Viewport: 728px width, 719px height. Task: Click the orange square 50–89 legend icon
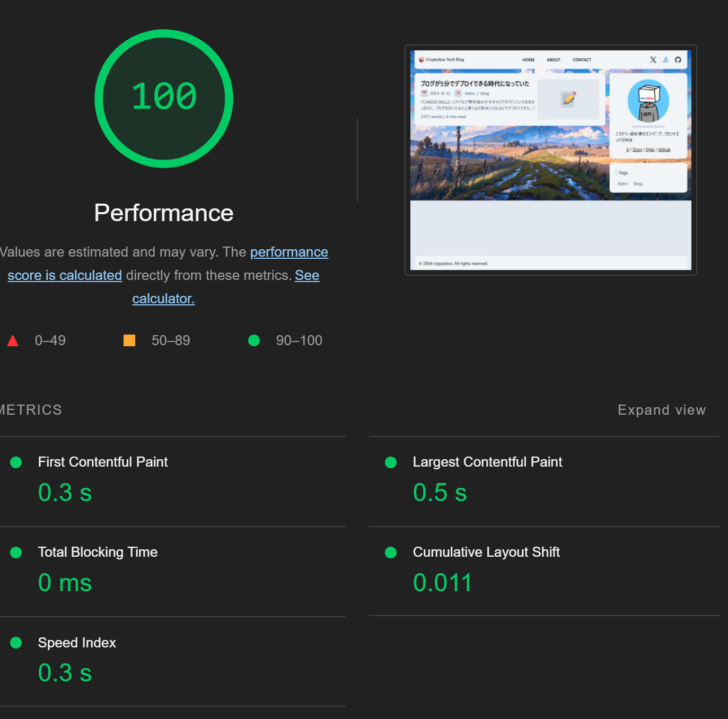click(129, 340)
